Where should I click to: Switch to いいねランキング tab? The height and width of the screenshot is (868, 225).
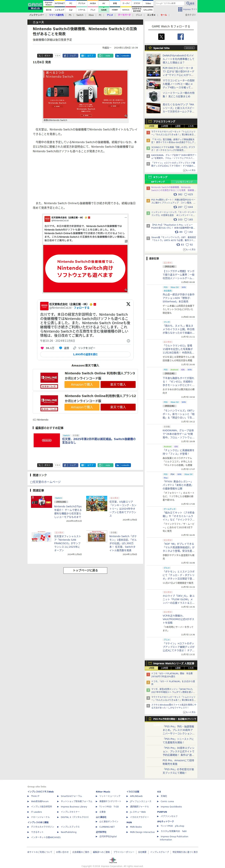[184, 182]
